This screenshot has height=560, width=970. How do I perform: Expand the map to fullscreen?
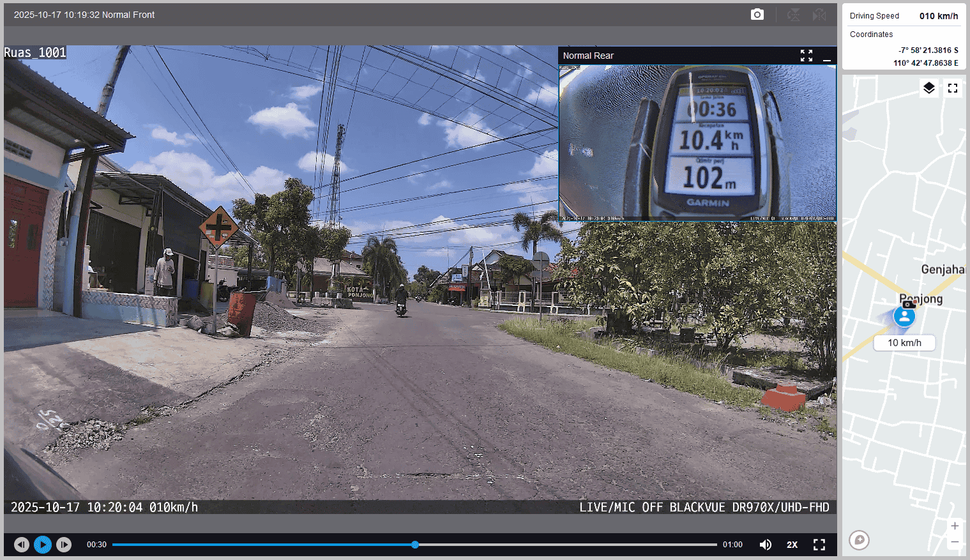click(953, 88)
